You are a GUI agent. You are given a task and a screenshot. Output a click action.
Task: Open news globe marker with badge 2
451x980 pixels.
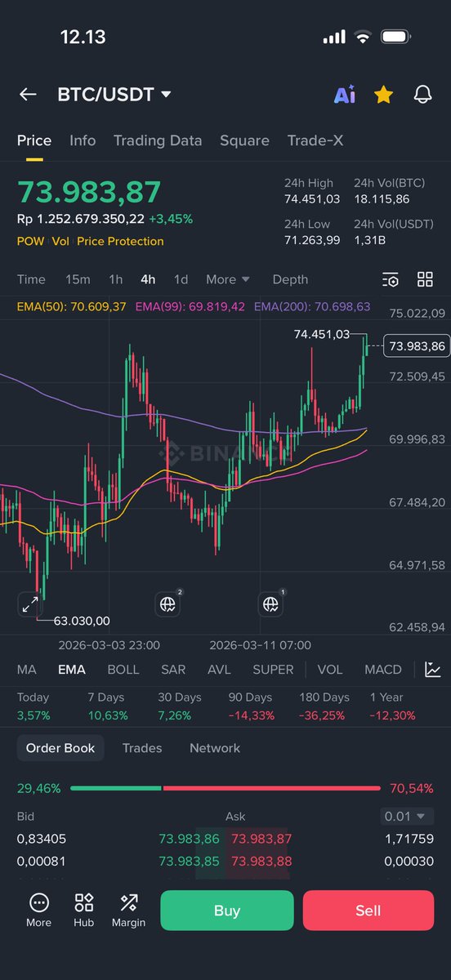(x=168, y=604)
